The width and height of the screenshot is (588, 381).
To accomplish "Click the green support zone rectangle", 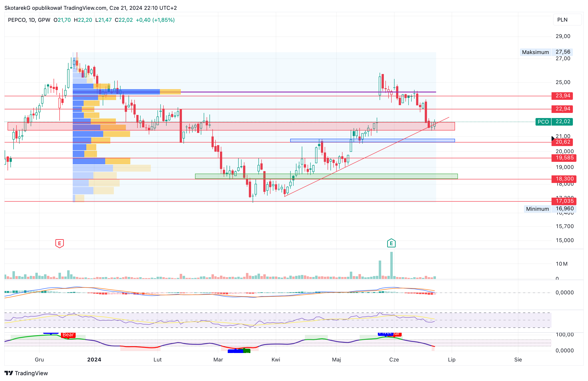I will coord(326,176).
